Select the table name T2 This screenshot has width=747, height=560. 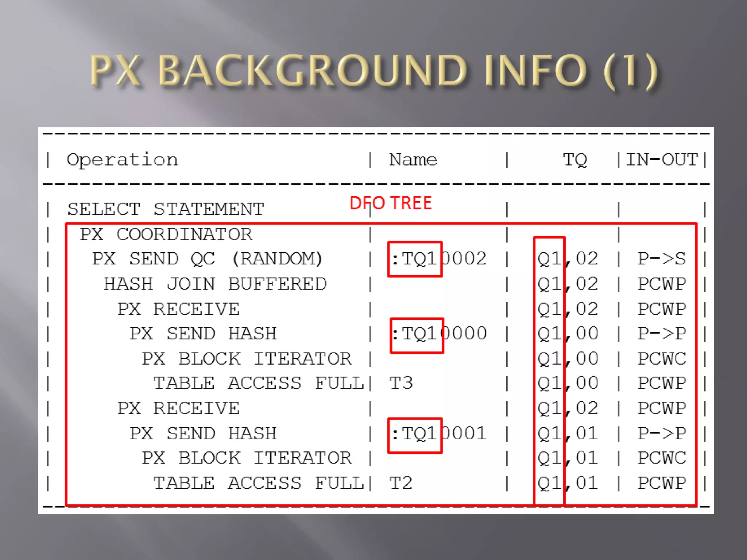[401, 483]
